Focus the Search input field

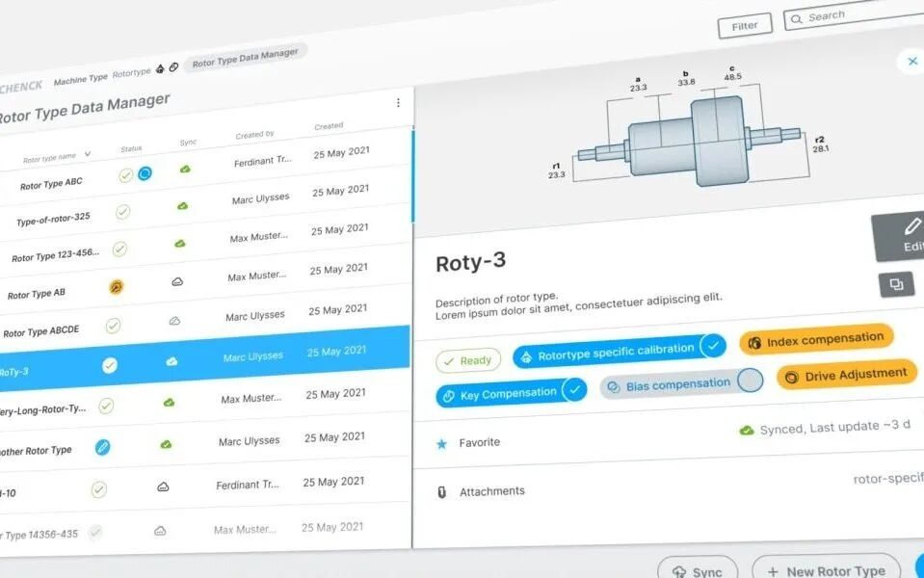point(854,15)
